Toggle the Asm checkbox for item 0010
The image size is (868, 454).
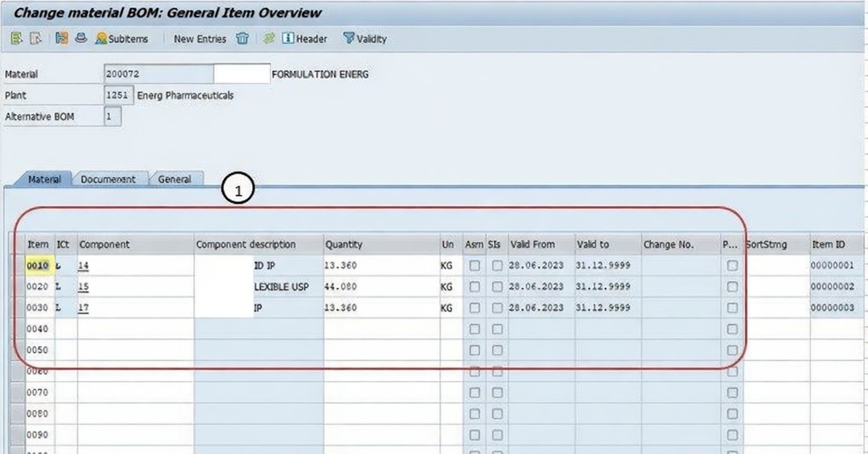coord(474,266)
